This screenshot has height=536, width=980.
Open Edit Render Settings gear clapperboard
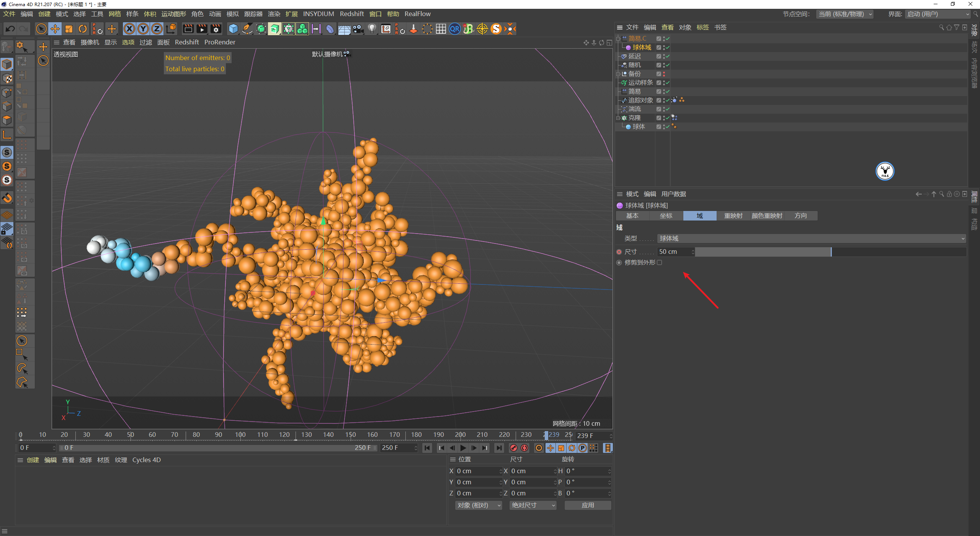pos(216,29)
